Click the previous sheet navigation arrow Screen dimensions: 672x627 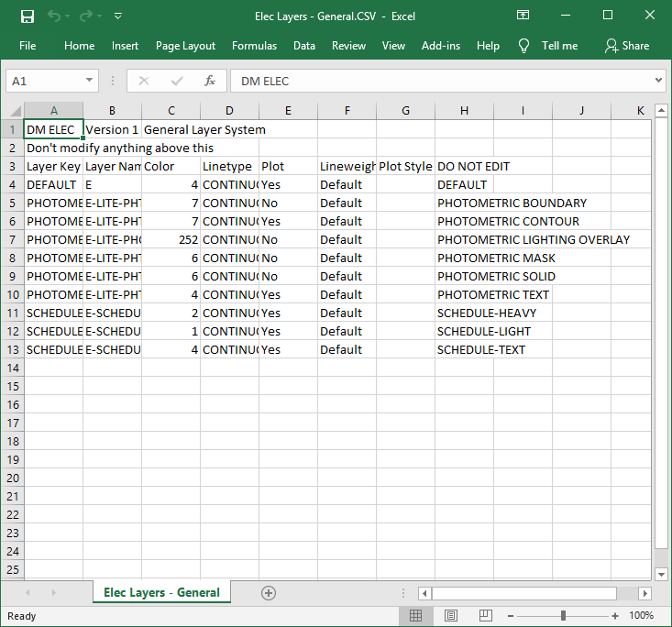coord(28,593)
